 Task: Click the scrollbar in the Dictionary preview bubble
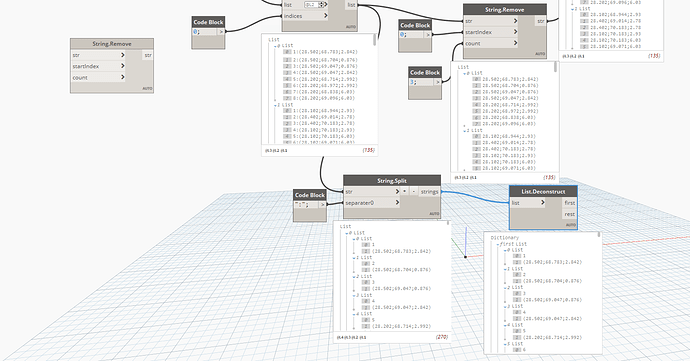pyautogui.click(x=599, y=235)
